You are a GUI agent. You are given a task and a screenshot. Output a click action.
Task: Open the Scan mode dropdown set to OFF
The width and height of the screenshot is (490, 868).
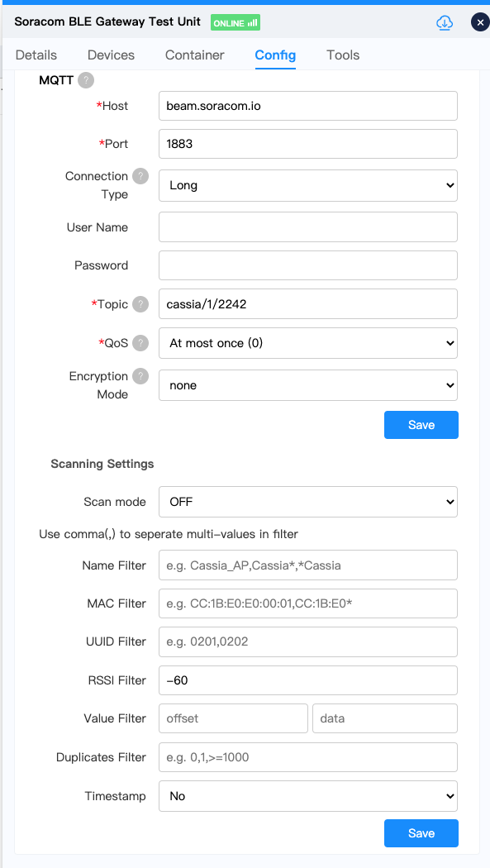[x=307, y=501]
